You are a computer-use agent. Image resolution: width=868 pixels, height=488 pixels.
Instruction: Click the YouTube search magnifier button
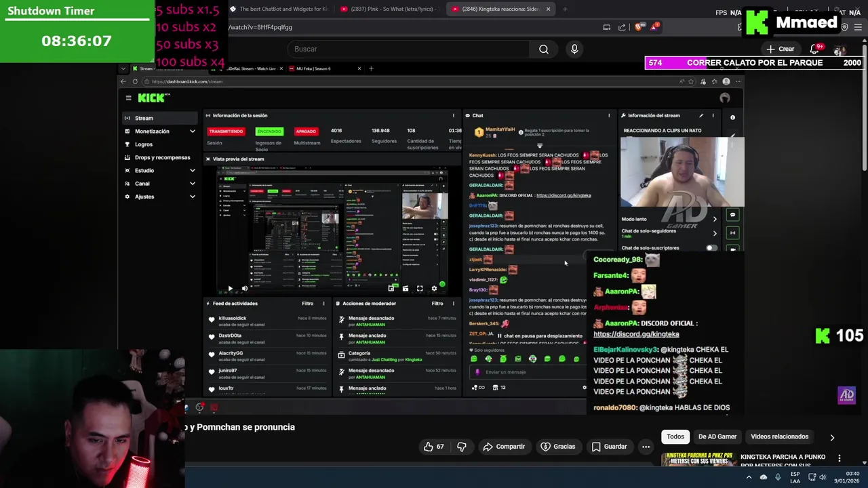pyautogui.click(x=544, y=49)
